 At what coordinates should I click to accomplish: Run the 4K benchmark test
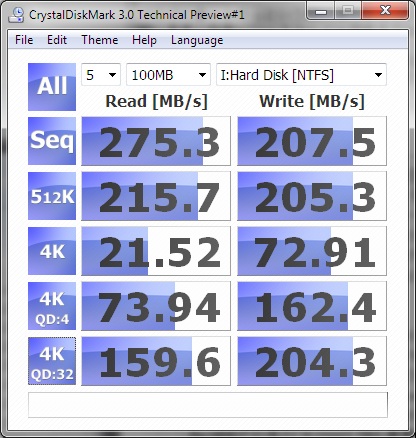pos(52,251)
